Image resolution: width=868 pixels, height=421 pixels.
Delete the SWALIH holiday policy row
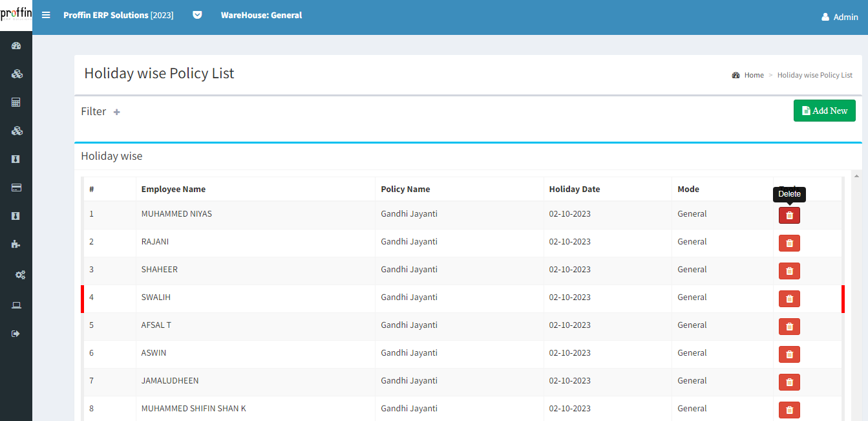coord(789,299)
